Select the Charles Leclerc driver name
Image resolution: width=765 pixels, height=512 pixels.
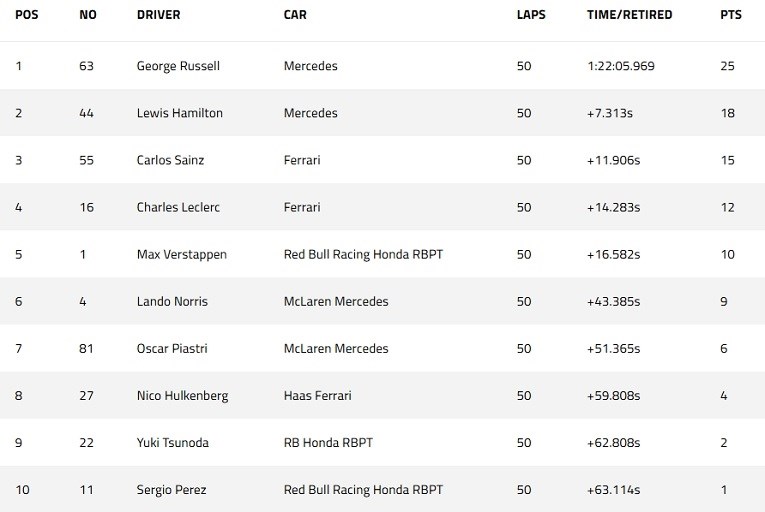click(178, 207)
